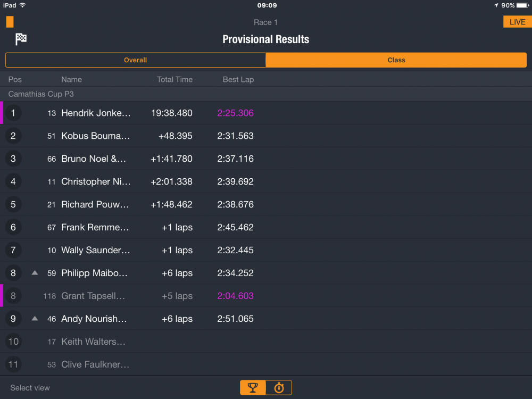Image resolution: width=532 pixels, height=399 pixels.
Task: Select the stopwatch timing view icon
Action: 279,387
